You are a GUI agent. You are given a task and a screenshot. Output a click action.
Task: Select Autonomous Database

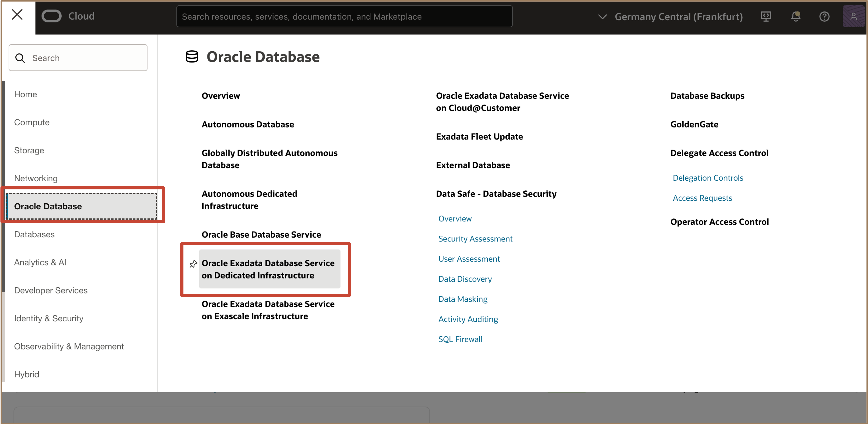247,124
